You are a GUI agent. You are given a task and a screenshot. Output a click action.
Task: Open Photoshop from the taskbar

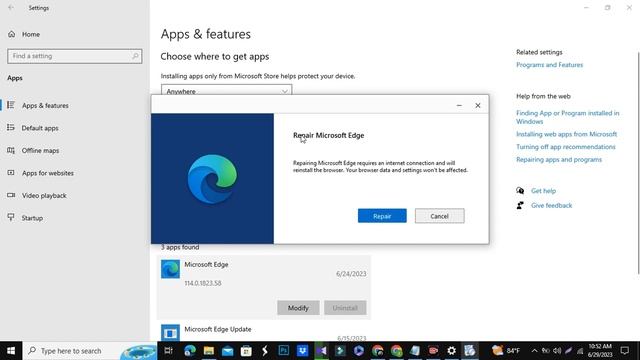pyautogui.click(x=284, y=351)
